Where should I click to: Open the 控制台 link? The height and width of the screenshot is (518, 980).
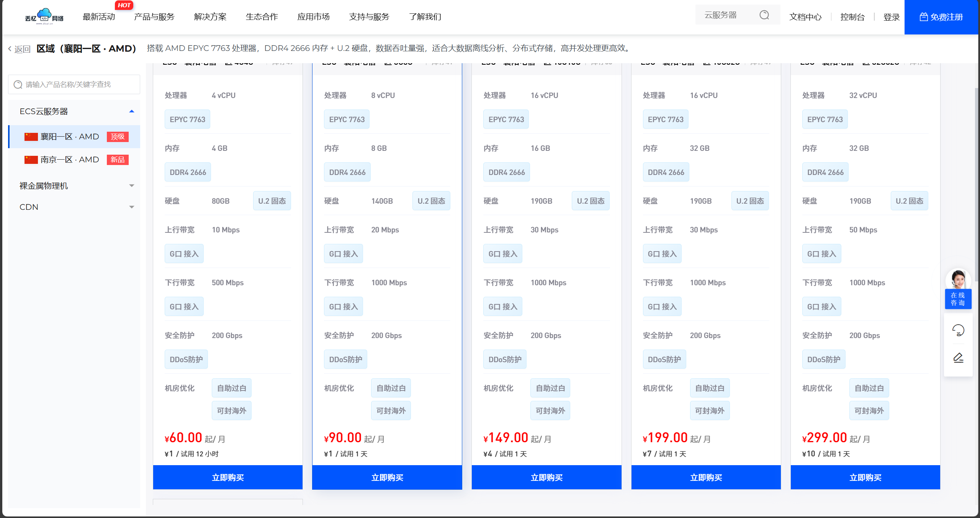click(852, 17)
